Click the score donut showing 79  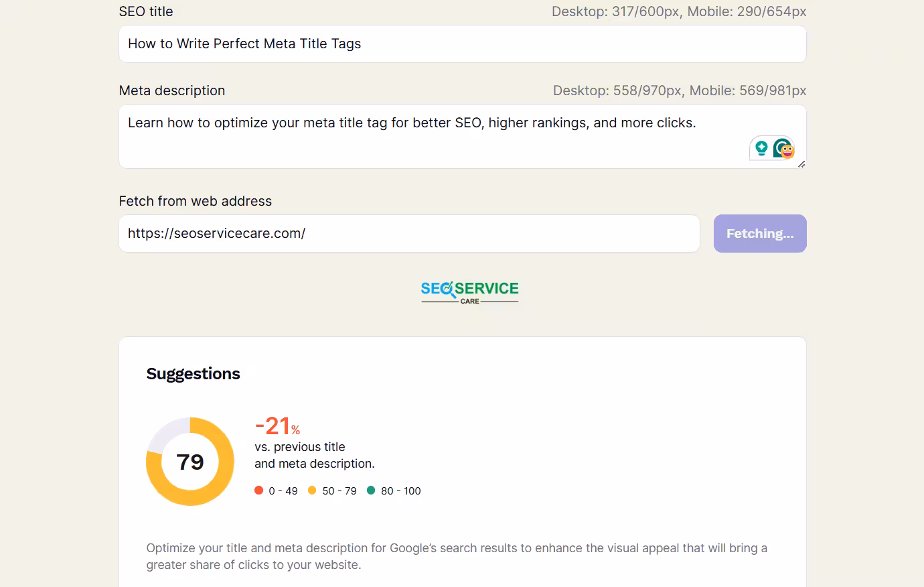(x=190, y=462)
